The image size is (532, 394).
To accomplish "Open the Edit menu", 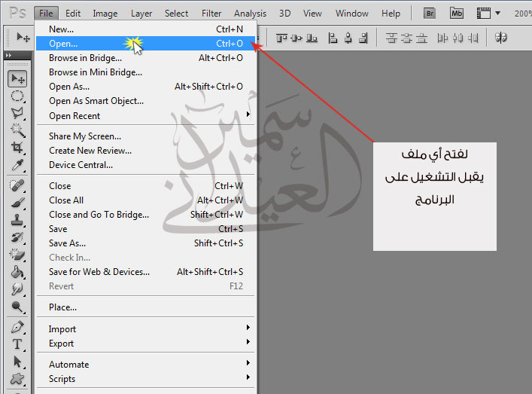I will click(72, 14).
